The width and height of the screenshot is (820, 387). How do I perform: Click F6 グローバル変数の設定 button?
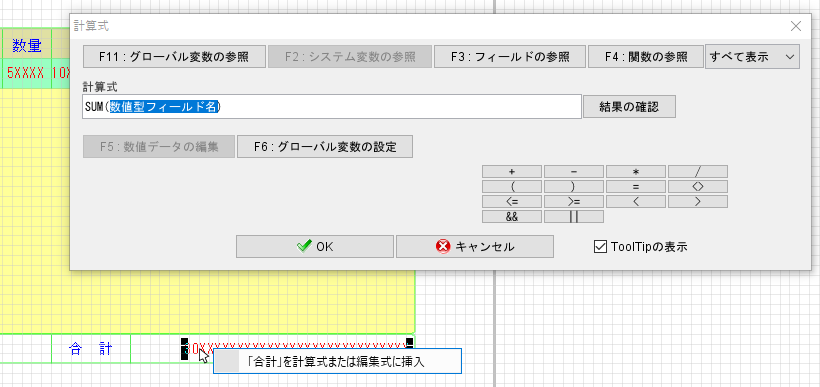[325, 147]
